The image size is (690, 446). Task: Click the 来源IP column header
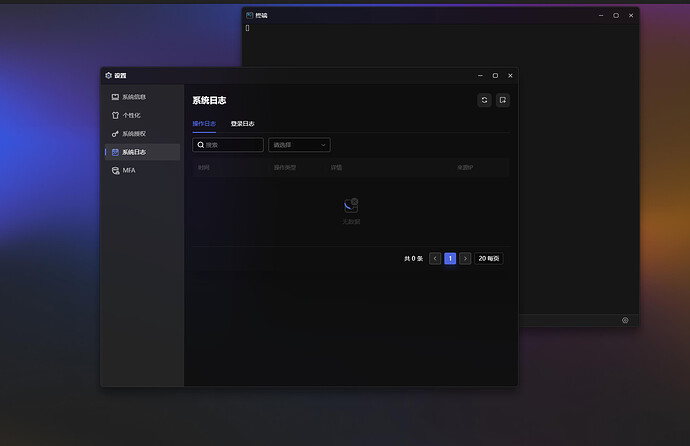coord(465,168)
